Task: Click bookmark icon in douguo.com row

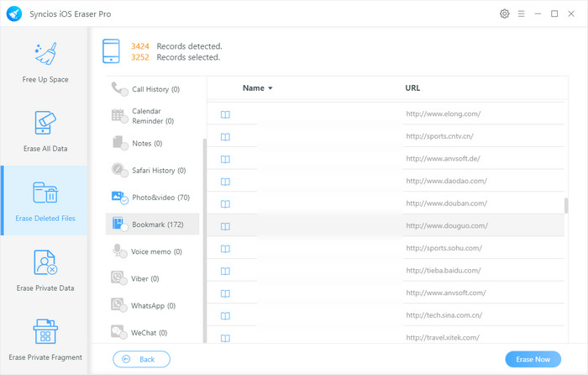Action: pos(225,226)
